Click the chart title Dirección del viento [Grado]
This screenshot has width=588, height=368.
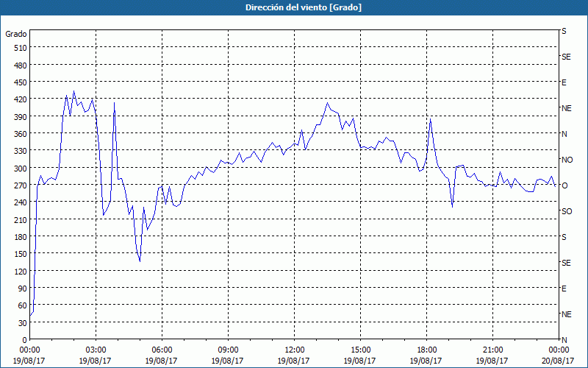tap(304, 7)
